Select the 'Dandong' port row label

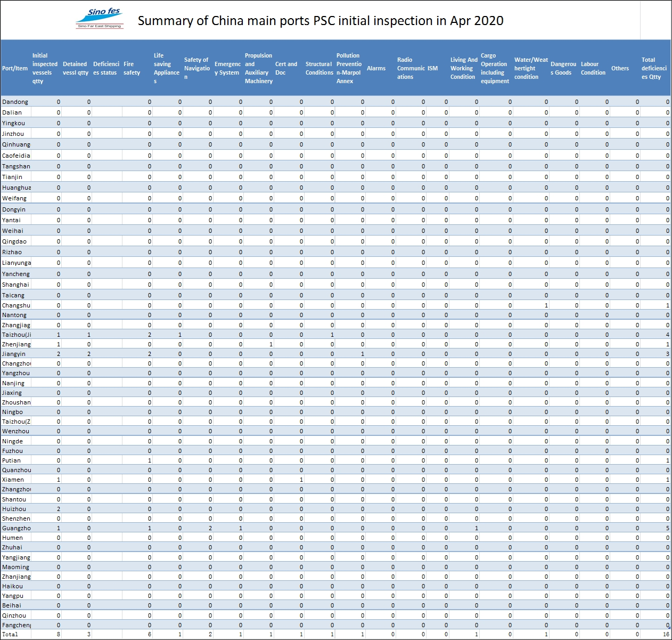(15, 102)
